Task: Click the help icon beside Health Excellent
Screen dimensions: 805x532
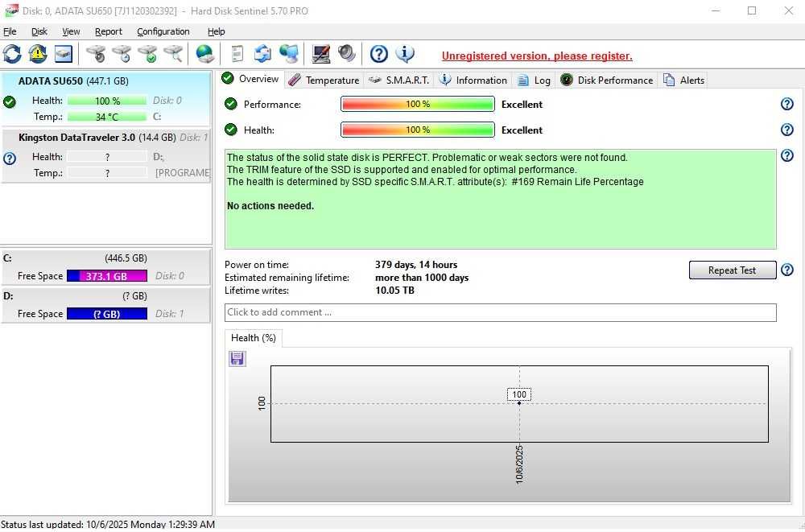Action: point(787,130)
